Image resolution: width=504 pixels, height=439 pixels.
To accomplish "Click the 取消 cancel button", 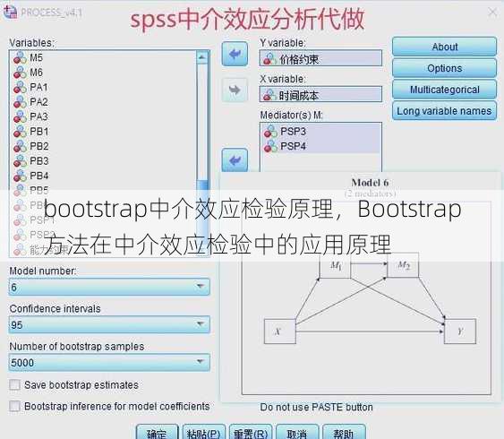I will tap(297, 432).
